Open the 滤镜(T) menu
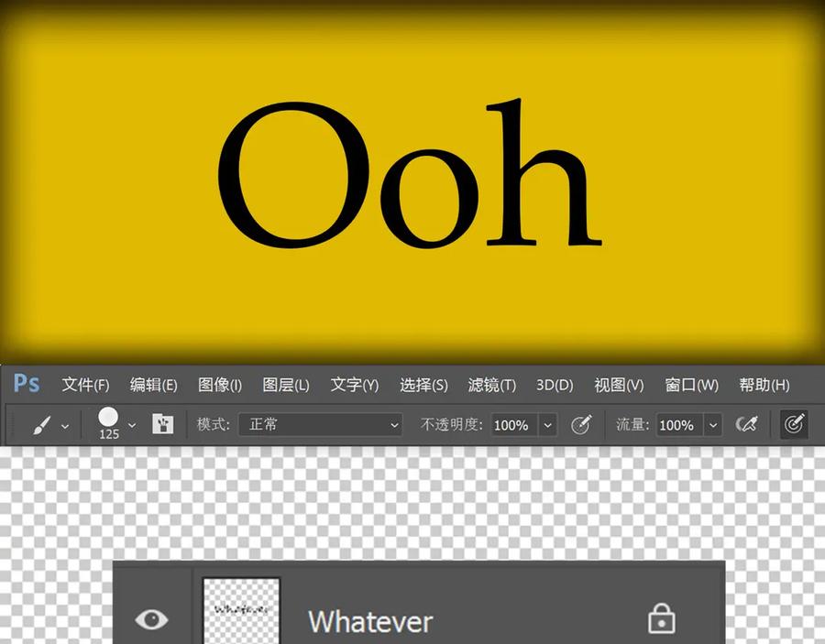The height and width of the screenshot is (644, 825). click(x=492, y=385)
